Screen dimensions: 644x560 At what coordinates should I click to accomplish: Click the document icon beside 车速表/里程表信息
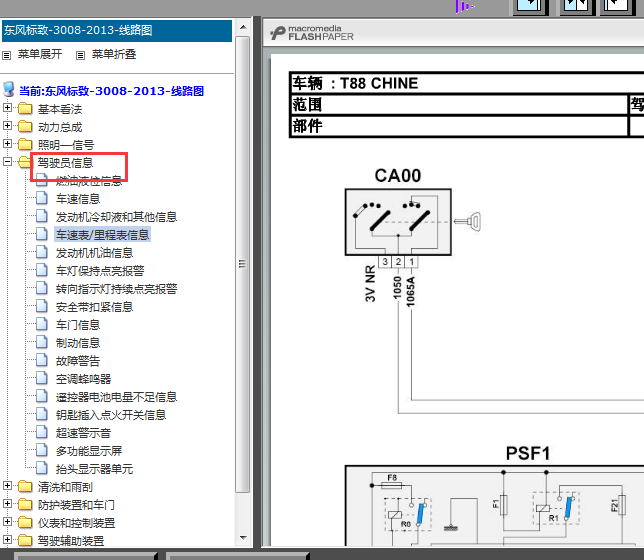41,234
